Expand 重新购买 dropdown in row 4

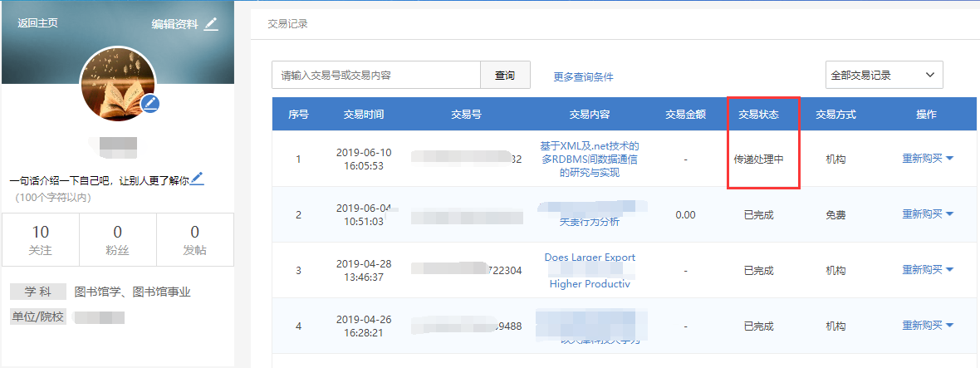(x=927, y=326)
